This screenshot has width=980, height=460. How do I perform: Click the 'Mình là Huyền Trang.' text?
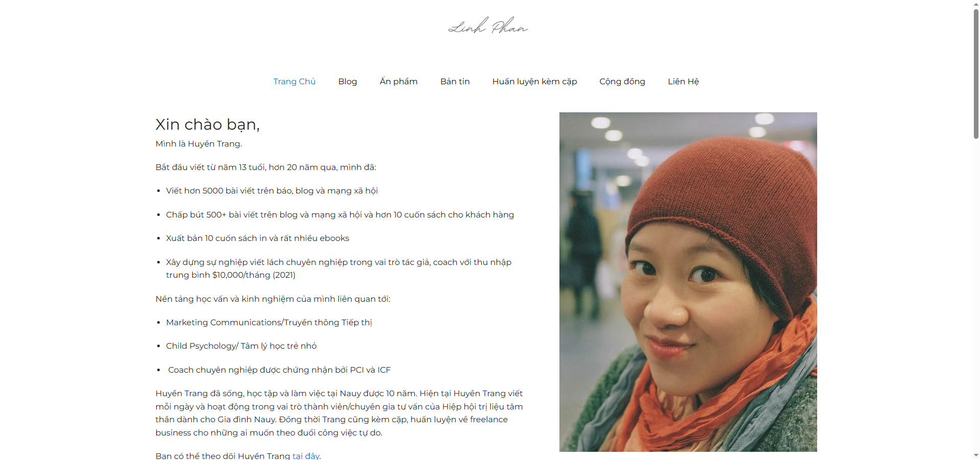click(x=199, y=144)
